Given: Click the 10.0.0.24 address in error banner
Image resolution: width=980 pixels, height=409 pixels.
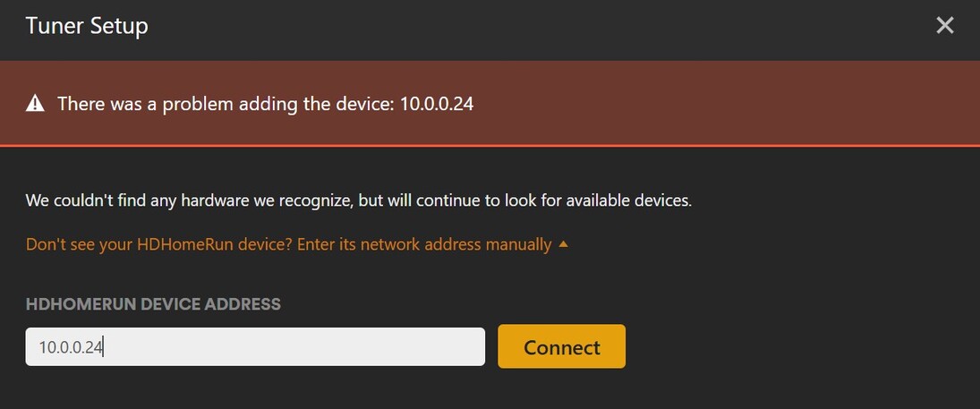Looking at the screenshot, I should click(437, 104).
